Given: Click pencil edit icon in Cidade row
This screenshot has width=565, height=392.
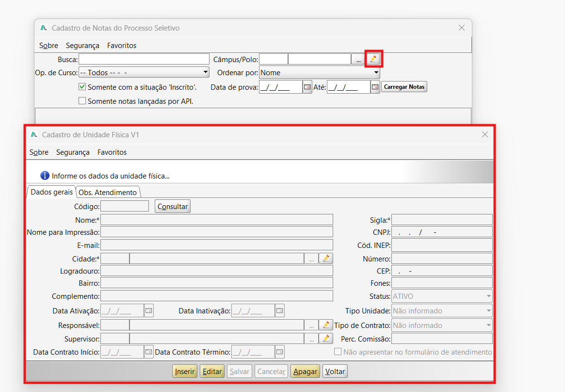Looking at the screenshot, I should pos(326,258).
